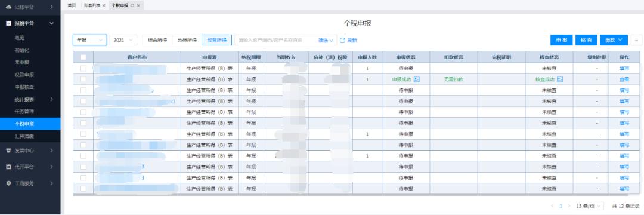The height and width of the screenshot is (215, 644).
Task: Click the reload icon on 个税申报 tab
Action: [x=132, y=5]
